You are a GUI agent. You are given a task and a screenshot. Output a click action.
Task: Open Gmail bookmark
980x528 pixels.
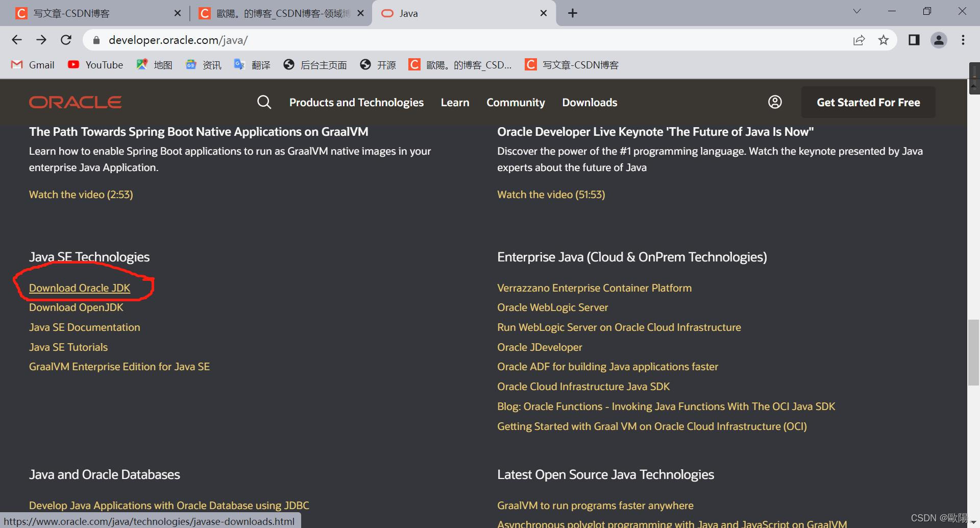tap(33, 65)
